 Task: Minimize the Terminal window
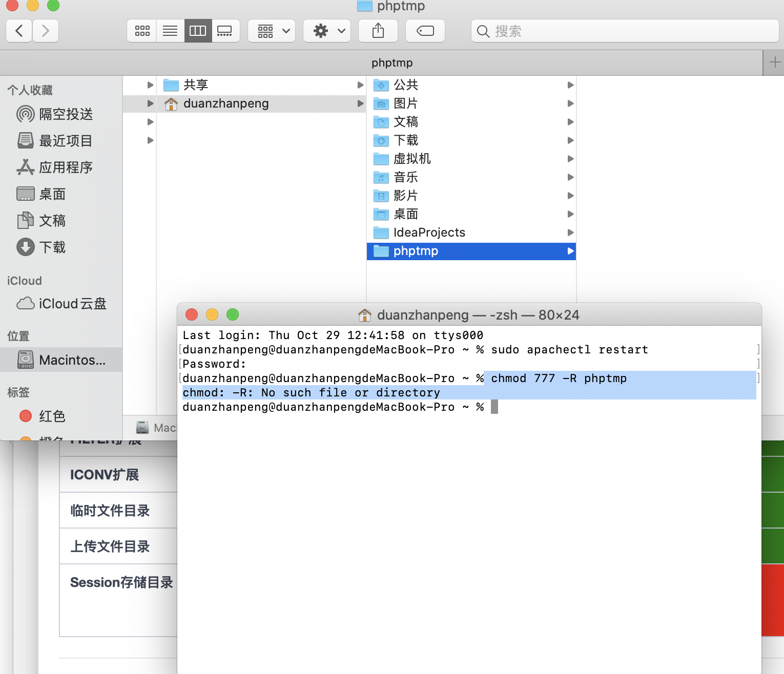(212, 314)
